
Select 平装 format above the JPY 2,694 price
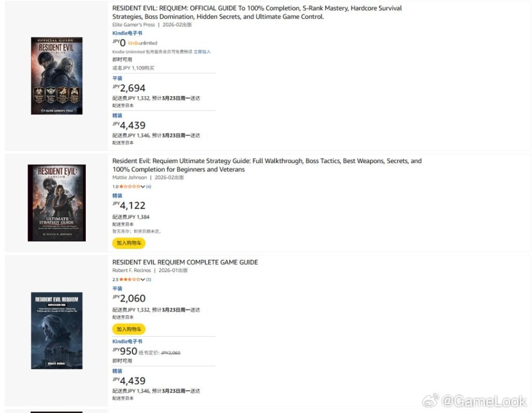117,78
